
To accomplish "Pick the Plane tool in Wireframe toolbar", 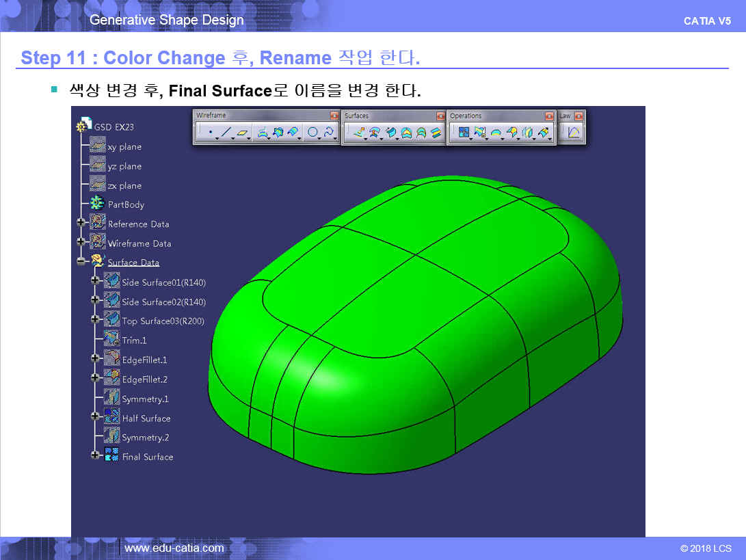I will (243, 133).
